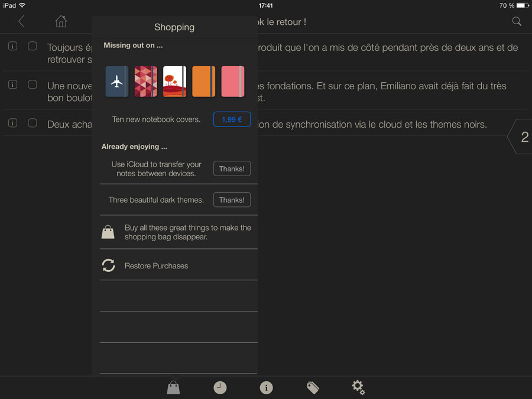532x399 pixels.
Task: Tap 'Ten new notebook covers.' text
Action: click(x=157, y=119)
